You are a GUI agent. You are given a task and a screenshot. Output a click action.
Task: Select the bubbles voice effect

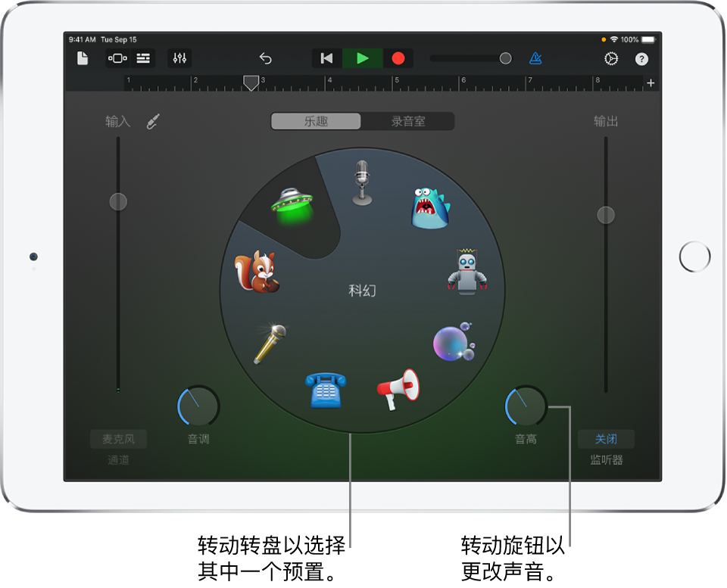[x=453, y=343]
